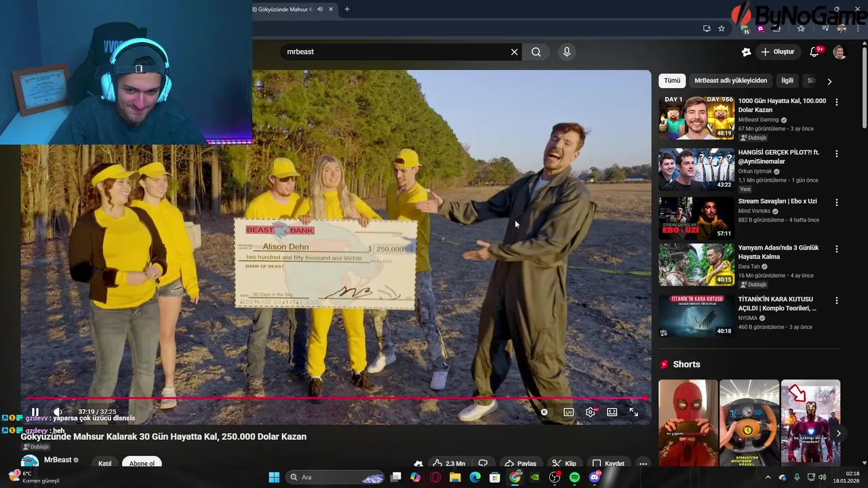The width and height of the screenshot is (868, 488).
Task: Seek using the red progress bar
Action: (336, 399)
